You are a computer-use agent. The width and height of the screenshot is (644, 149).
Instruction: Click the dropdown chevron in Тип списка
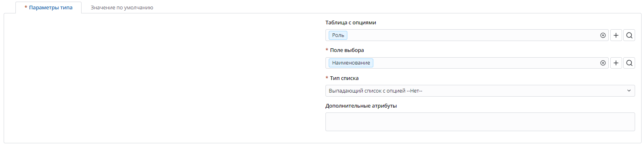[x=629, y=91]
